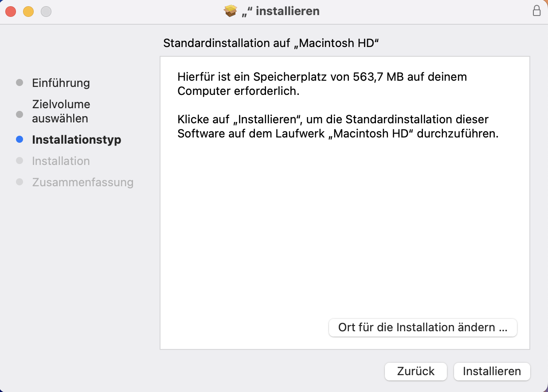The height and width of the screenshot is (392, 548).
Task: Click the Zusammenfassung step label
Action: pyautogui.click(x=82, y=182)
